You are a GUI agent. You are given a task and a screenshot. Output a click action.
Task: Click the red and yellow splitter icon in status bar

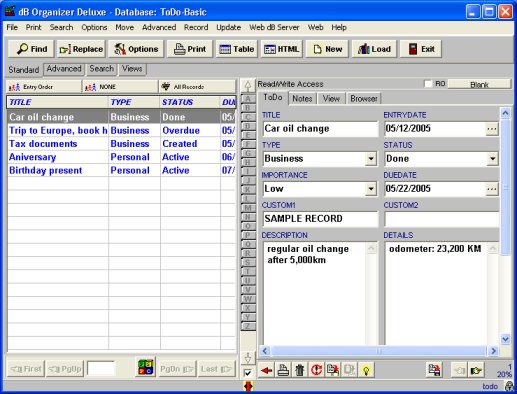click(248, 386)
